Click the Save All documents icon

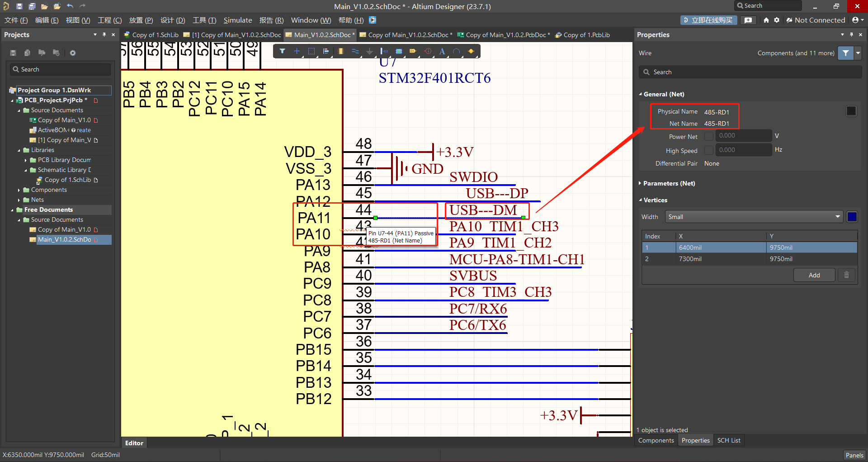[32, 6]
